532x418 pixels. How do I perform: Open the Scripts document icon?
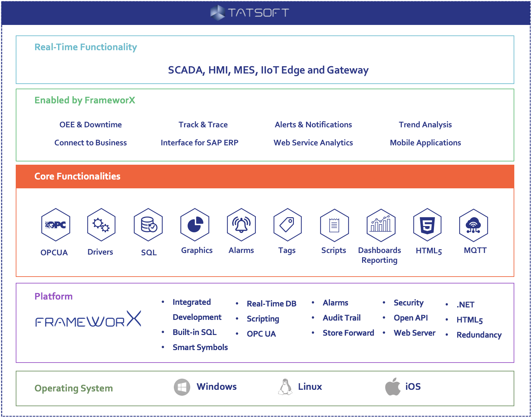[334, 225]
